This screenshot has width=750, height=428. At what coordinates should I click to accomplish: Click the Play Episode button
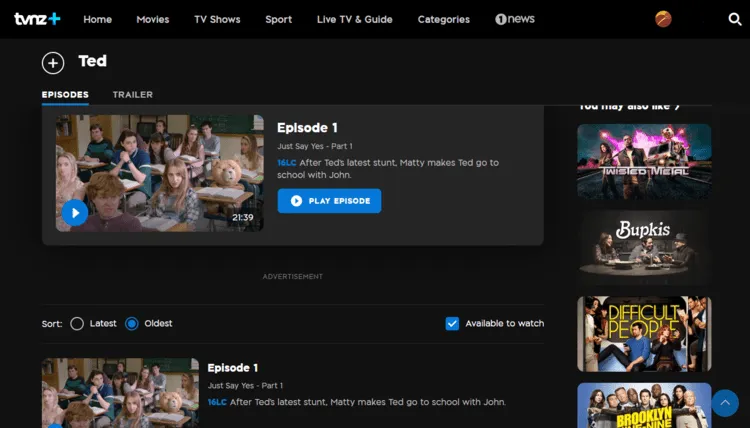coord(329,201)
